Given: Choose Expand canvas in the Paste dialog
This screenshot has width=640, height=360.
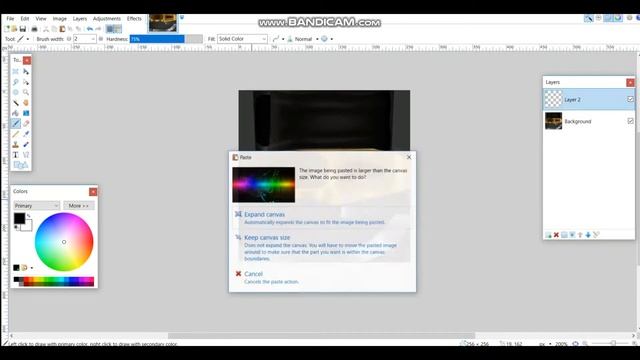Looking at the screenshot, I should click(x=322, y=218).
